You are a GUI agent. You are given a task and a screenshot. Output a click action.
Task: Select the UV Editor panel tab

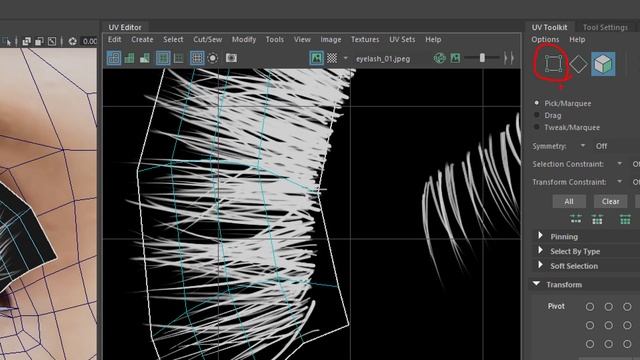click(x=125, y=27)
